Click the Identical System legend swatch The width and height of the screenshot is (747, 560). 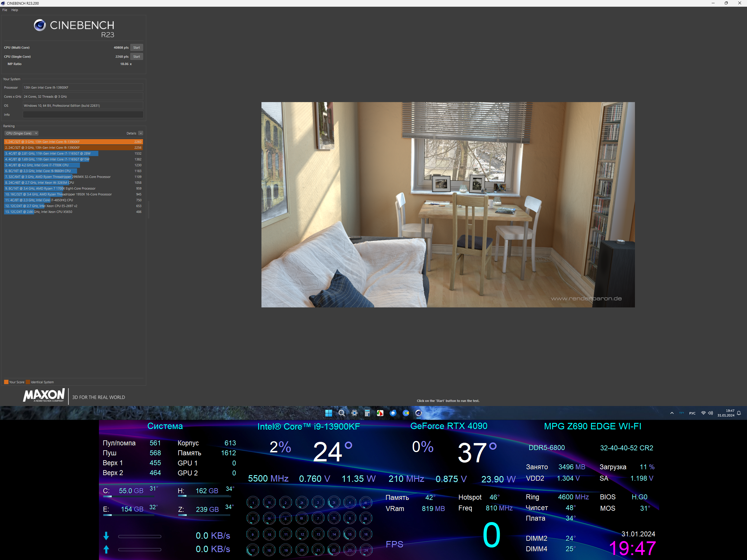[28, 382]
